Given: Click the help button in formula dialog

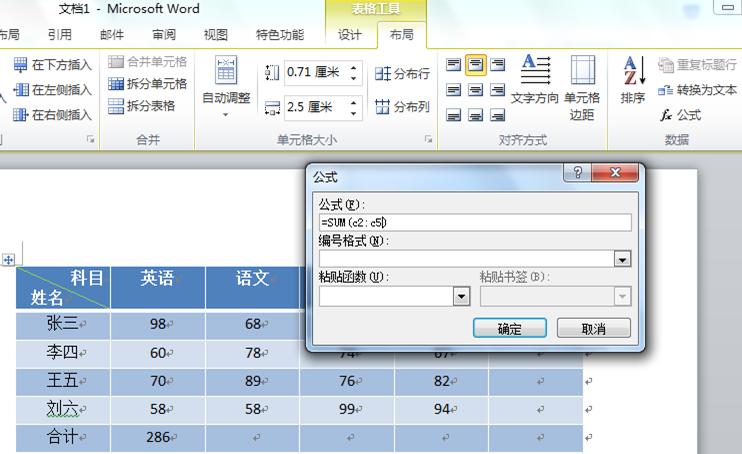Looking at the screenshot, I should 577,172.
